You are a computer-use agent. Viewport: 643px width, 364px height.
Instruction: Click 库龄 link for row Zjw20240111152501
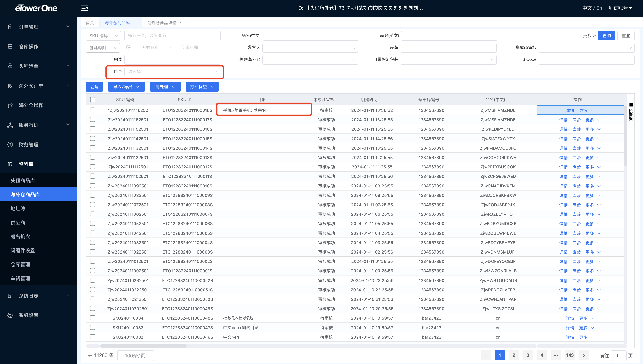(x=576, y=129)
